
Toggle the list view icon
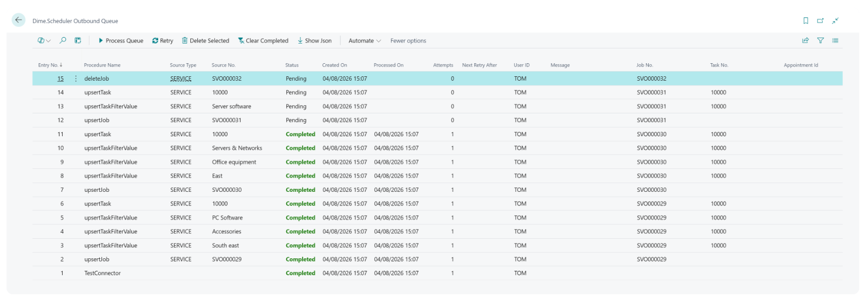coord(835,40)
